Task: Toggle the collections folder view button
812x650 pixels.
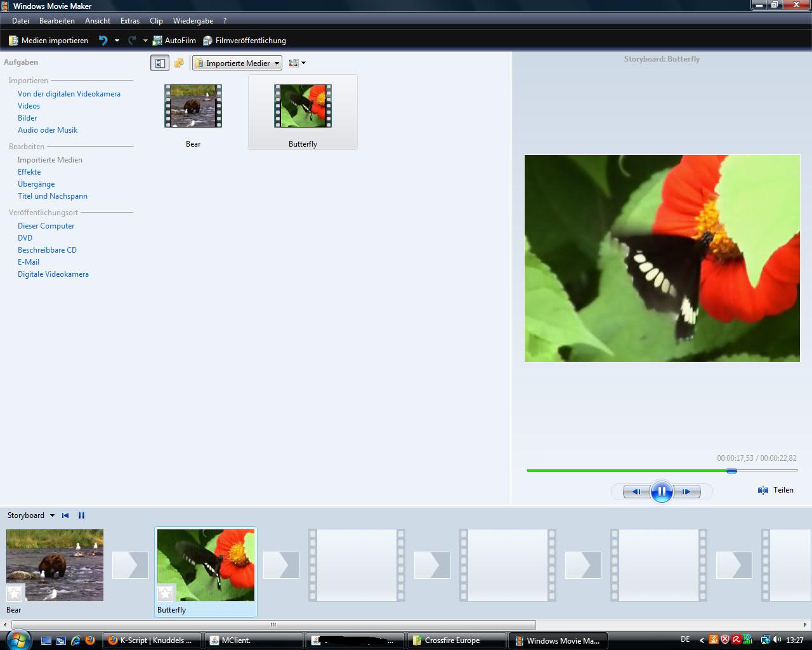Action: (x=179, y=63)
